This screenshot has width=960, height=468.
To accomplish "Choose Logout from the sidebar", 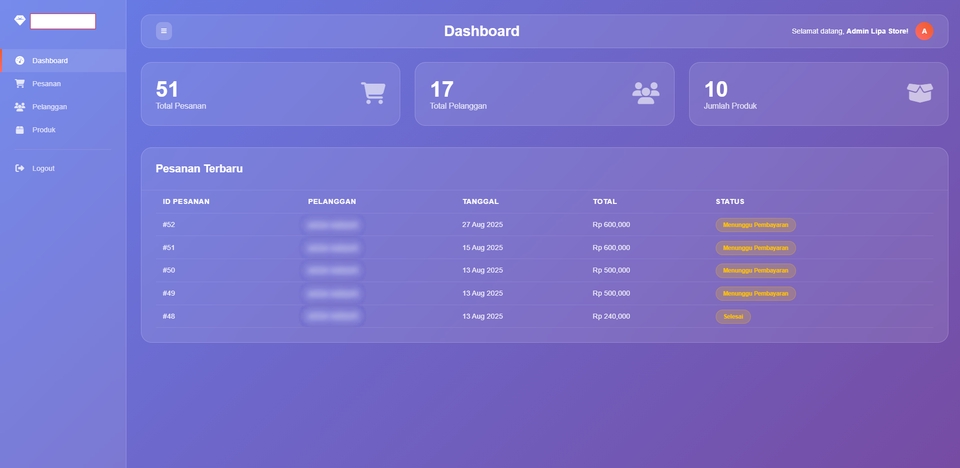I will pos(63,168).
